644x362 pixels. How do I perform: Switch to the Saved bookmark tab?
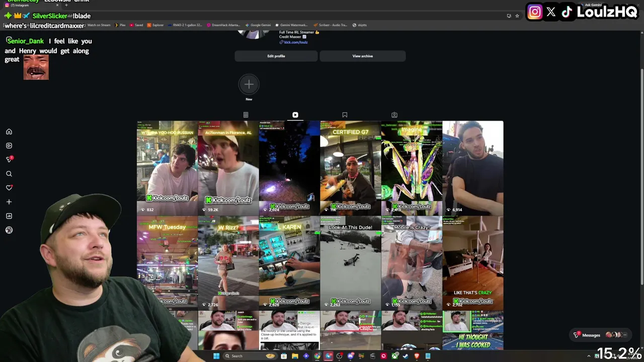pos(345,115)
